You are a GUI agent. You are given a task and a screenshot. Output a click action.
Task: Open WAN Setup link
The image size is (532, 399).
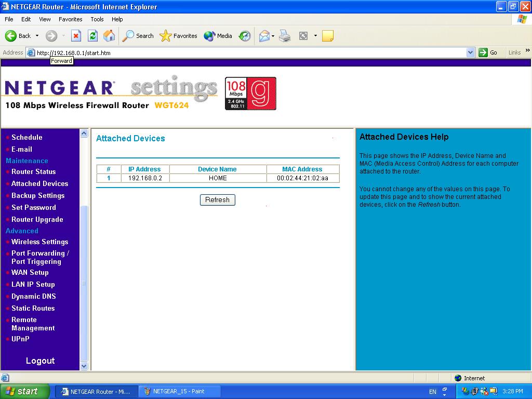click(30, 272)
